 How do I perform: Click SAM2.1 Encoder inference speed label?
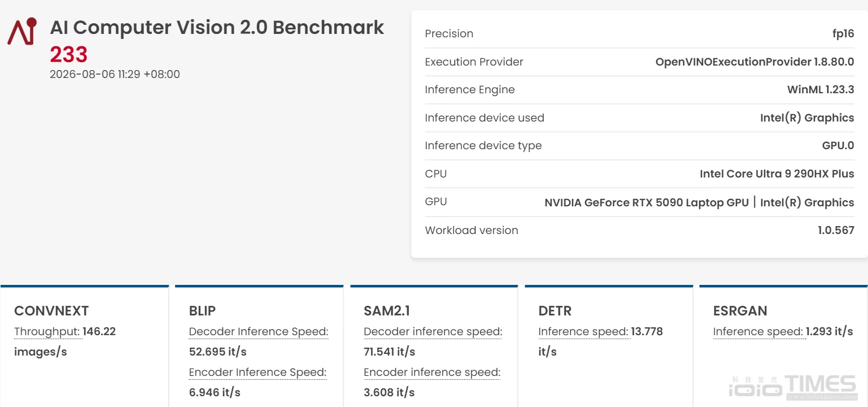[x=432, y=372]
